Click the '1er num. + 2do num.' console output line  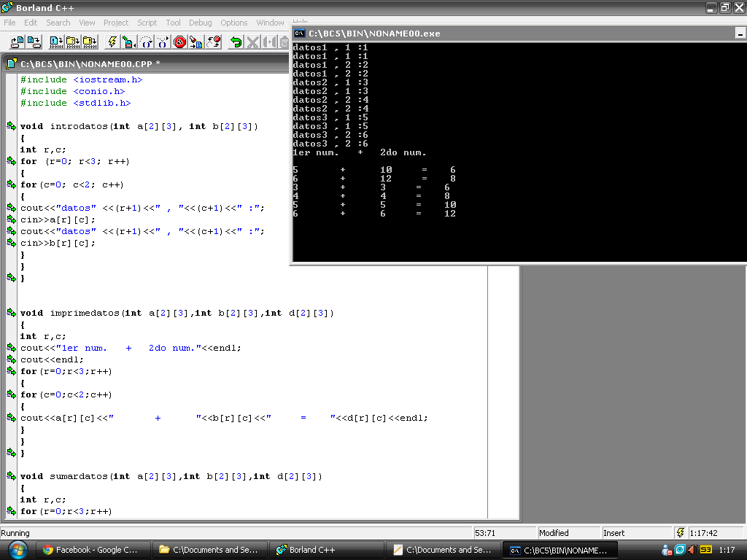(x=360, y=152)
